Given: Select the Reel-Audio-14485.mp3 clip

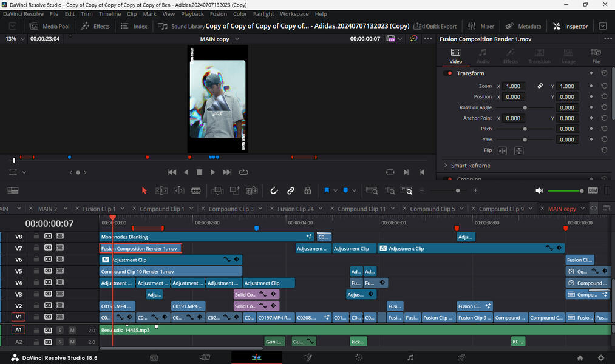Looking at the screenshot, I should coord(243,329).
